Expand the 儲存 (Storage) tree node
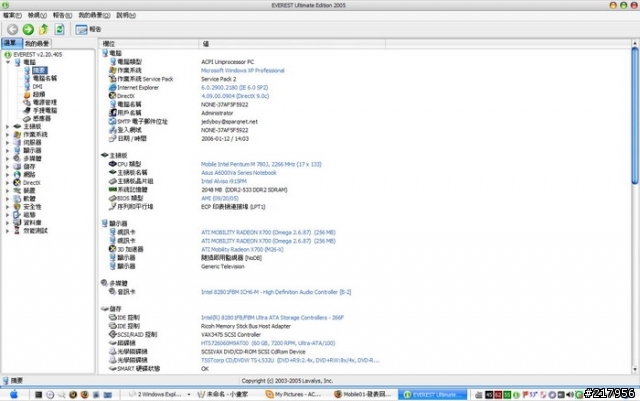The height and width of the screenshot is (401, 640). click(7, 167)
